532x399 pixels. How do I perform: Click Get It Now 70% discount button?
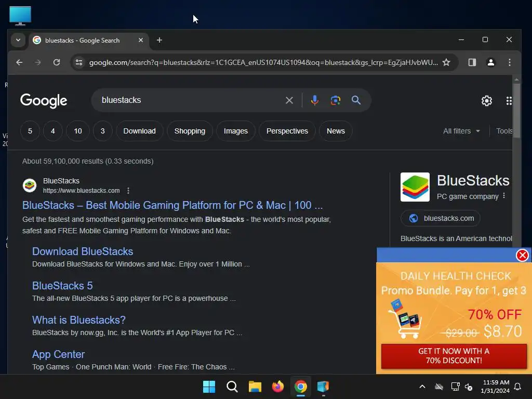coord(454,356)
